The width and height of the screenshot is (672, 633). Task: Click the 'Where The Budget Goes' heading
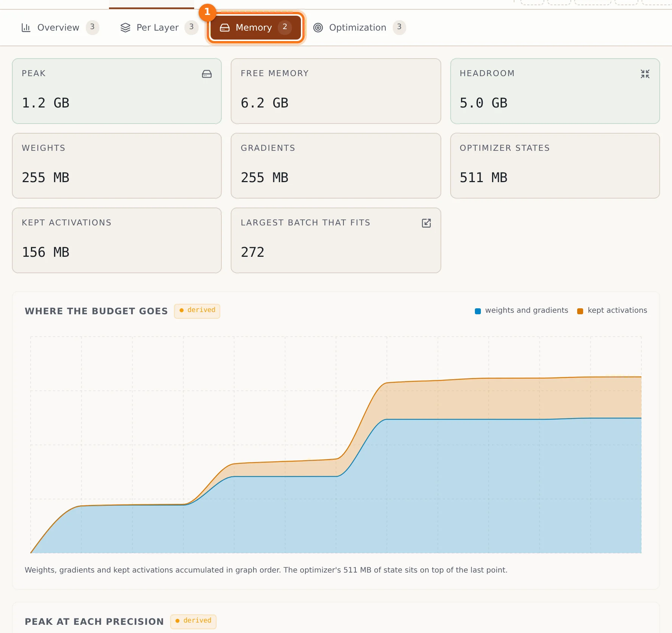(96, 311)
